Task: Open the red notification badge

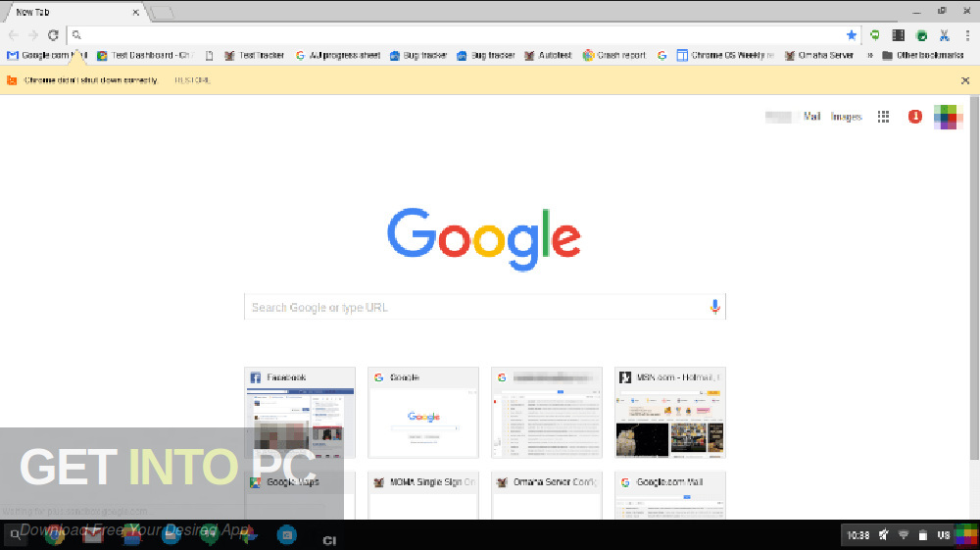Action: [915, 117]
